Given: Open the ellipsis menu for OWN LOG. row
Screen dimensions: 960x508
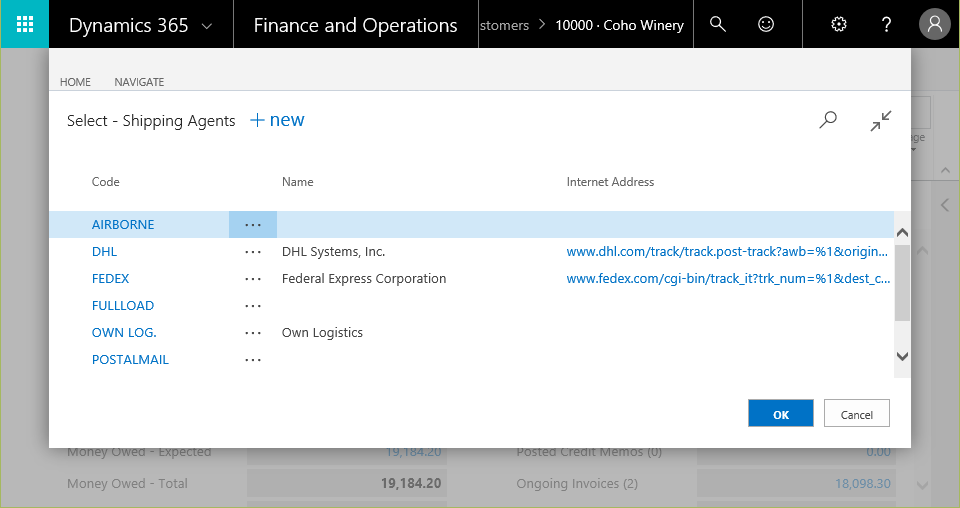Looking at the screenshot, I should point(253,332).
